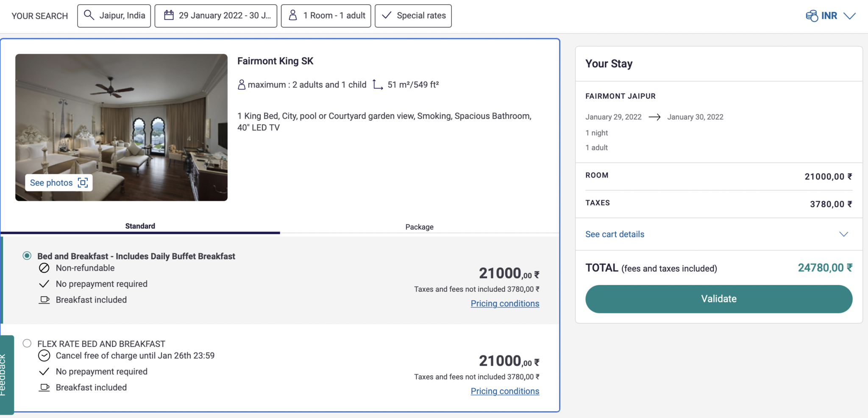Open the calendar icon beside the dates
The image size is (868, 418).
point(170,15)
